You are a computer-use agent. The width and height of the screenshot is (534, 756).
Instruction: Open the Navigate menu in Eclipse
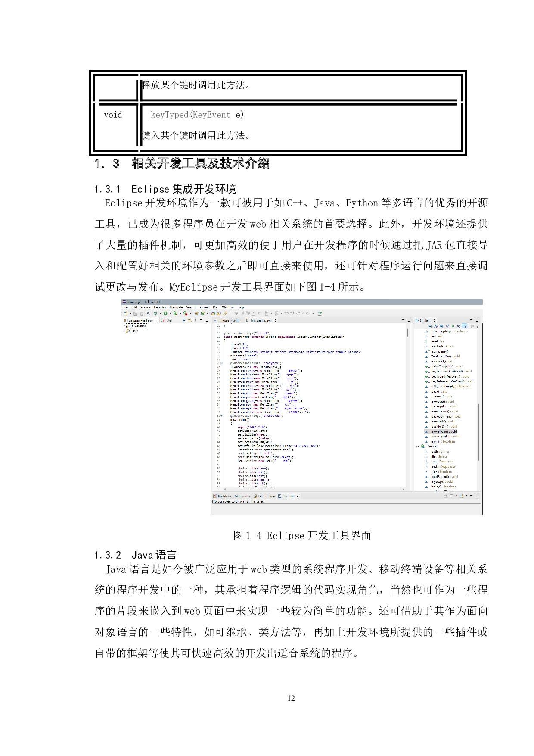[176, 307]
